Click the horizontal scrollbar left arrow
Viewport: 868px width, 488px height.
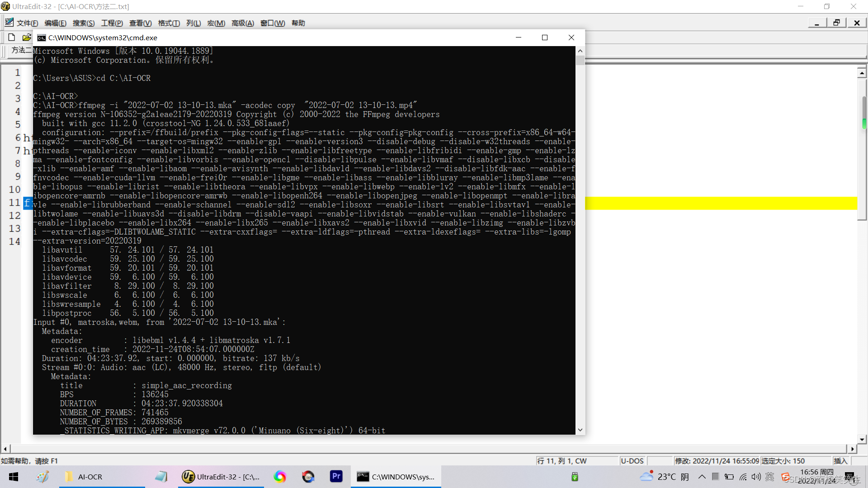coord(5,449)
